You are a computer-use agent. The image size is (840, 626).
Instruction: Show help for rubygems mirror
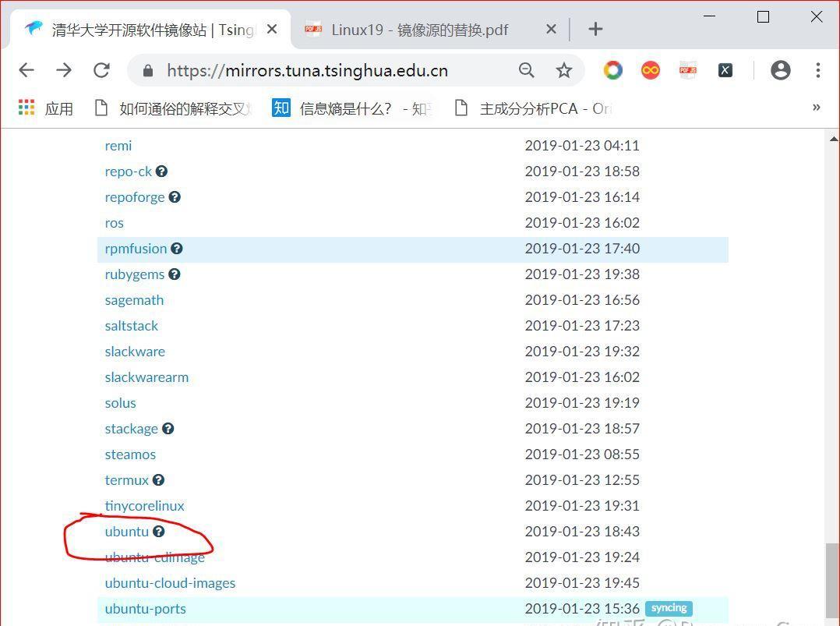click(174, 274)
